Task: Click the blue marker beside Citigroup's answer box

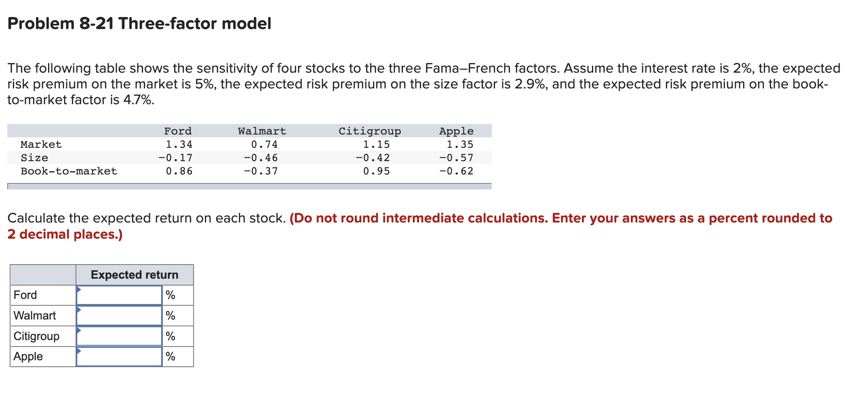Action: [78, 330]
